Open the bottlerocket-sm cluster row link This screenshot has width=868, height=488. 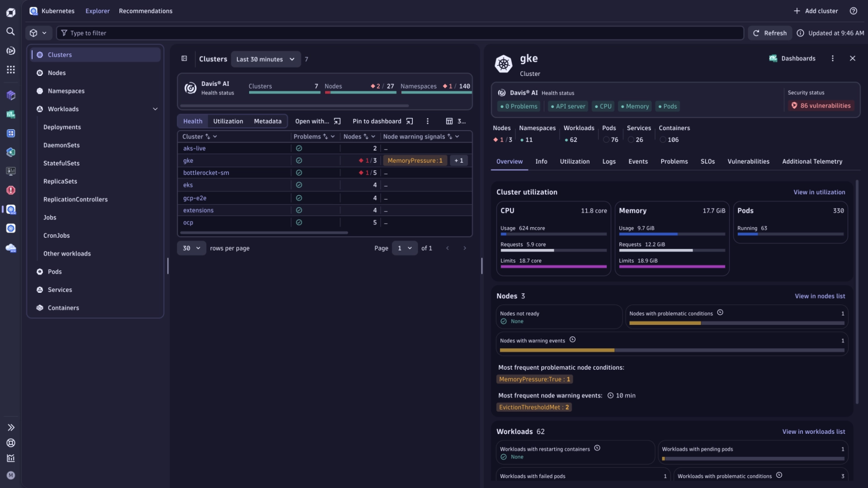206,173
